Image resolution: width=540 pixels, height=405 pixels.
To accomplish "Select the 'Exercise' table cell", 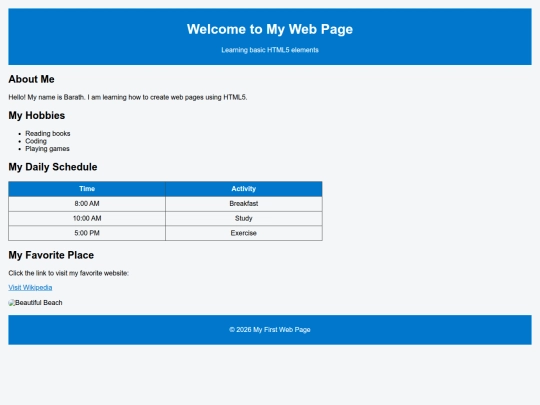I will (x=244, y=233).
